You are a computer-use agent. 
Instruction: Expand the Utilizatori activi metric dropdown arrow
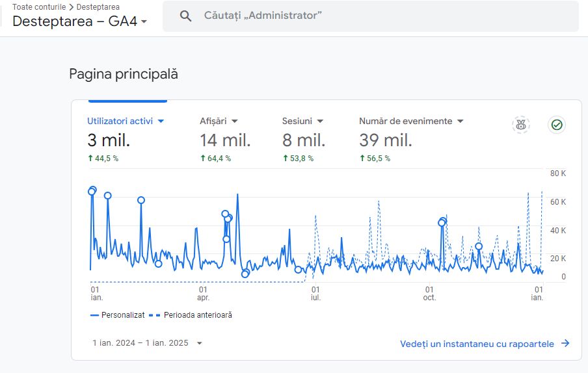pyautogui.click(x=161, y=121)
